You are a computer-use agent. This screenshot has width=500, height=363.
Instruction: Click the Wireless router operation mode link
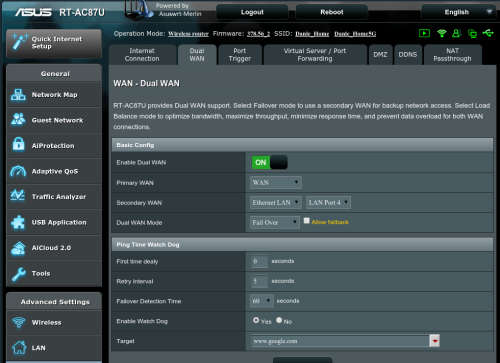pos(188,34)
